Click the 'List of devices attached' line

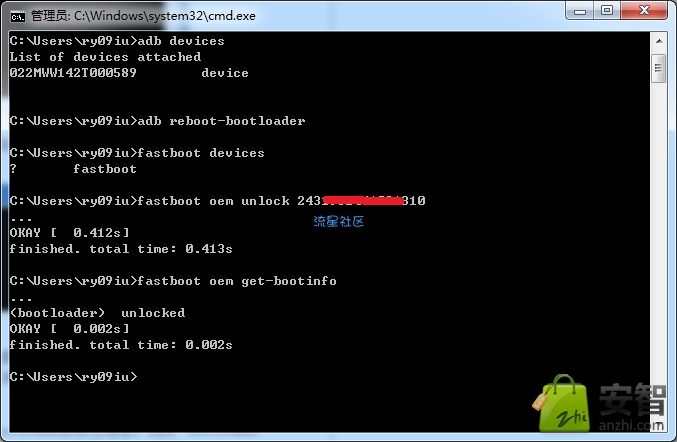point(105,57)
